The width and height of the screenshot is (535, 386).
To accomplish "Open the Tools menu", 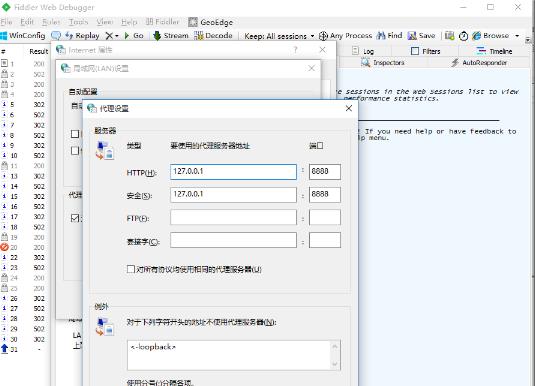I will 78,22.
